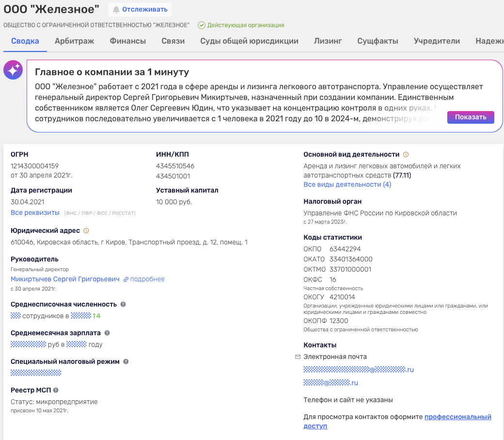504x440 pixels.
Task: Switch to Суды общей юрисдикции tab
Action: [248, 41]
